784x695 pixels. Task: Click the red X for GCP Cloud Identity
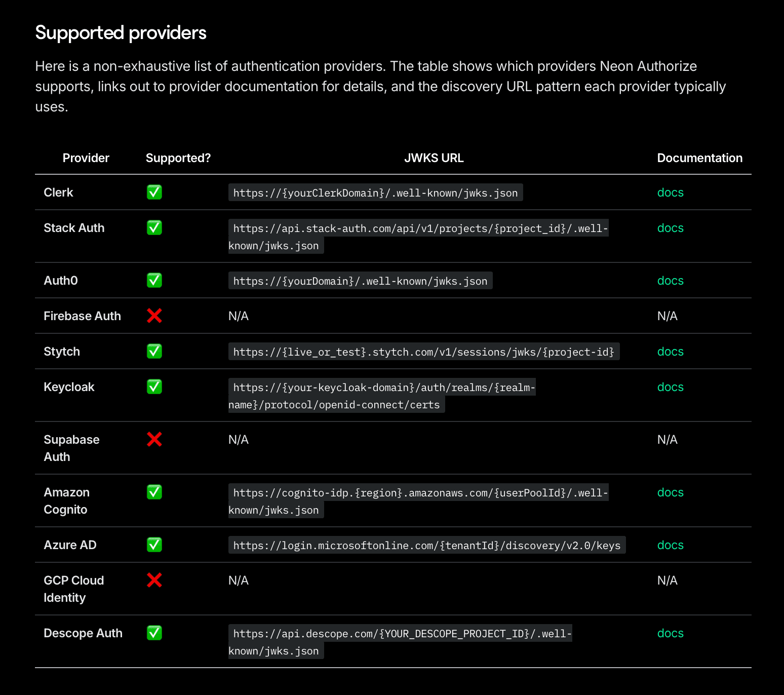pyautogui.click(x=154, y=581)
